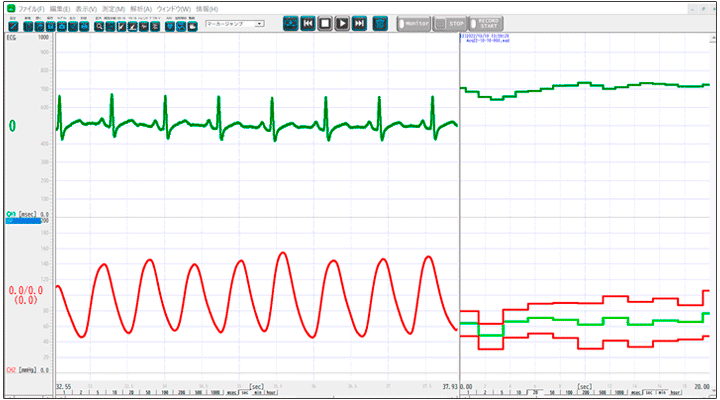Click the blue camera capture toolbar icon
The image size is (720, 400).
[62, 27]
